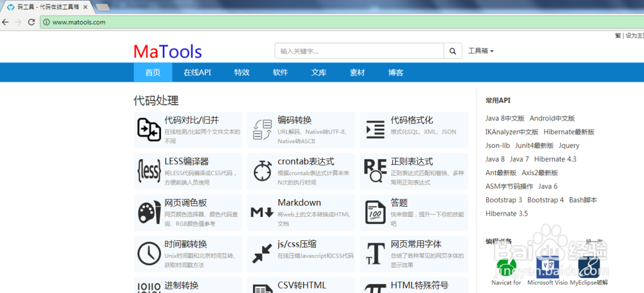Switch to traditional Chinese via 繁 link
Viewport: 644px width, 293px height.
point(618,36)
